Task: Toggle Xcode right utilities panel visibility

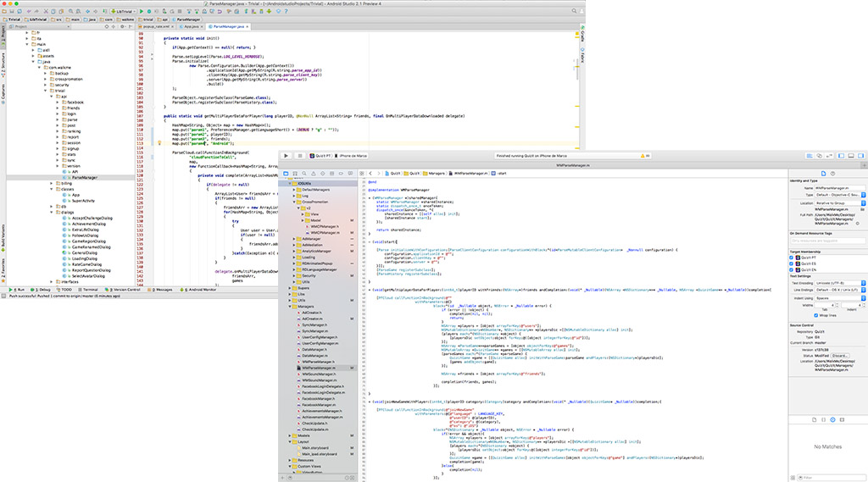Action: click(x=861, y=156)
